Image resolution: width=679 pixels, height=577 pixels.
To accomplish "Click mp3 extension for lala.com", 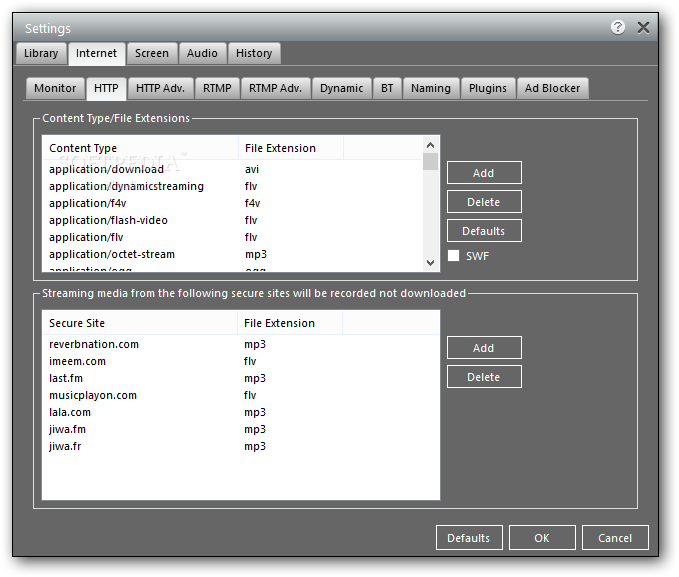I will tap(255, 412).
